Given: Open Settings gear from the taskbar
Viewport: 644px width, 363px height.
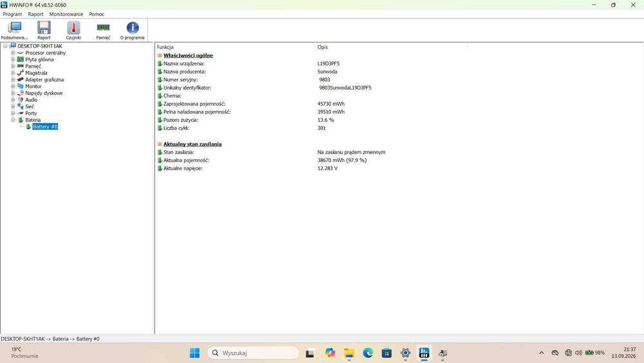Looking at the screenshot, I should (x=405, y=353).
